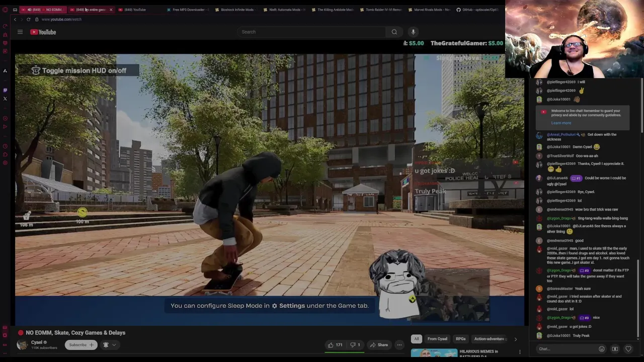Screen dimensions: 644x362
Task: Switch to the 'NO EOMM' browser tab
Action: click(x=43, y=10)
